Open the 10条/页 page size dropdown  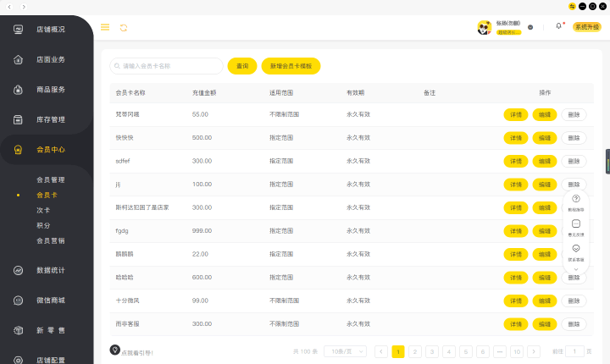[345, 351]
